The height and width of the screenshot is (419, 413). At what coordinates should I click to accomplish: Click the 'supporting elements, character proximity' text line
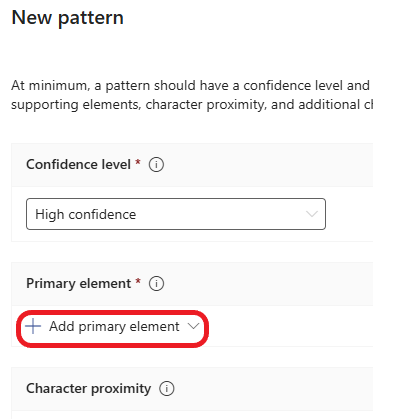click(x=192, y=105)
